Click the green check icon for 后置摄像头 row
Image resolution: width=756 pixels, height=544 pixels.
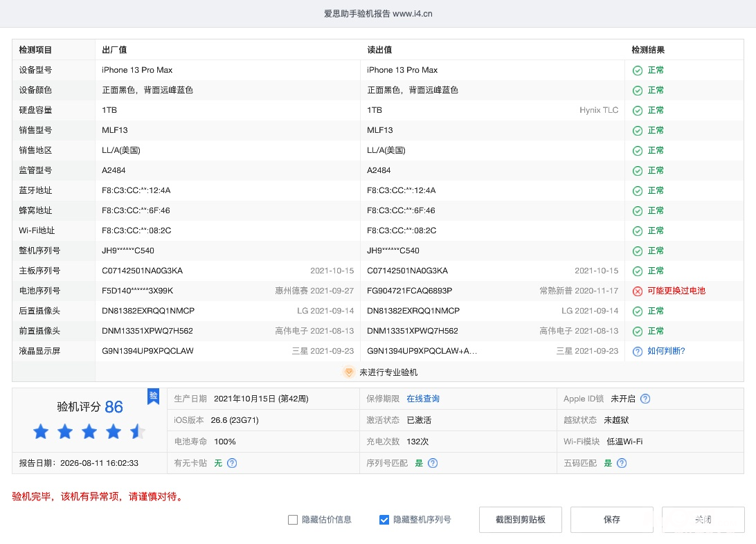pyautogui.click(x=638, y=311)
